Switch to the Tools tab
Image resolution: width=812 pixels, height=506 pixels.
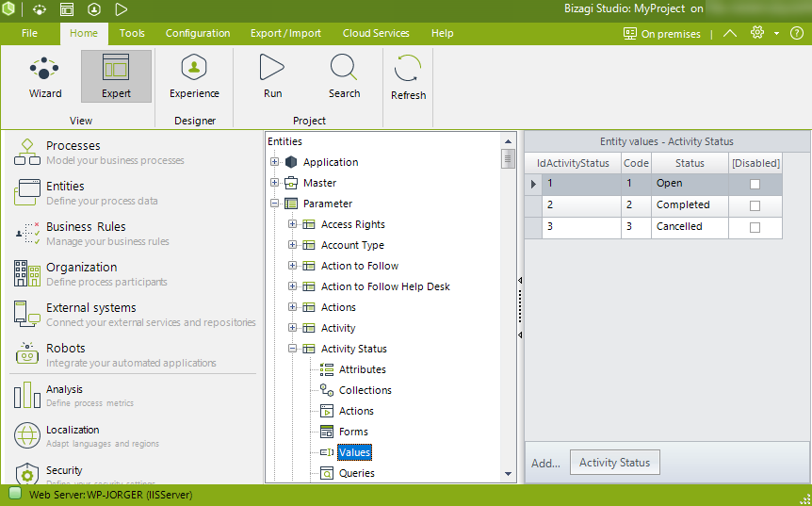(x=132, y=33)
